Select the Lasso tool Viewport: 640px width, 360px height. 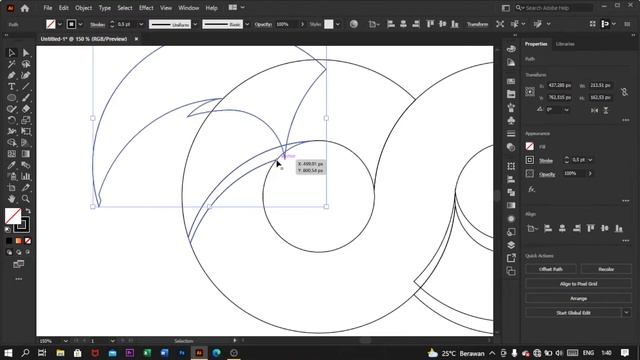click(x=26, y=64)
